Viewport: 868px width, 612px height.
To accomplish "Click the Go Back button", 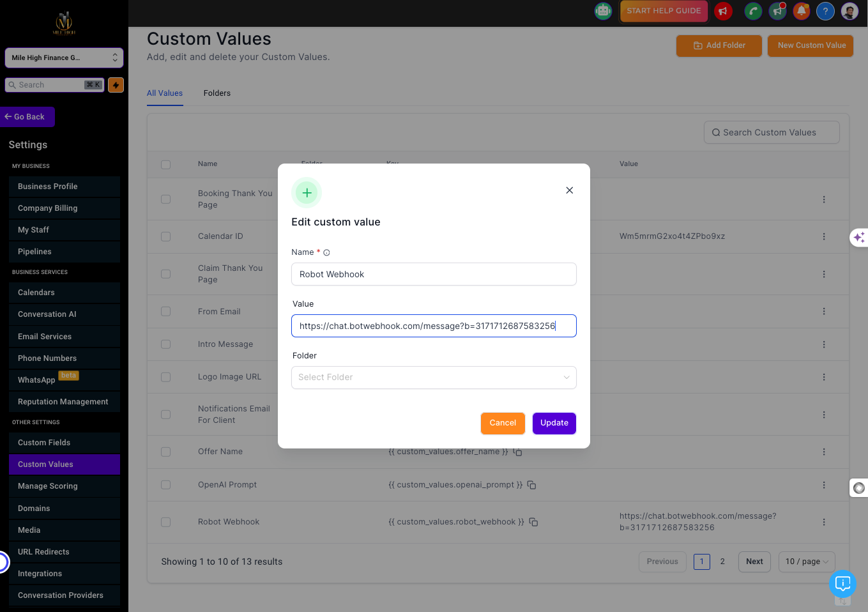I will (27, 117).
